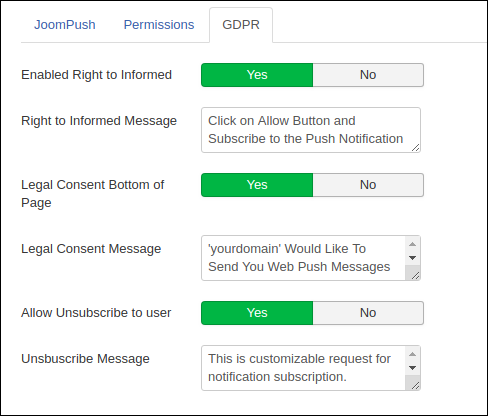
Task: Set Enabled Right to Informed to Yes
Action: pyautogui.click(x=257, y=75)
